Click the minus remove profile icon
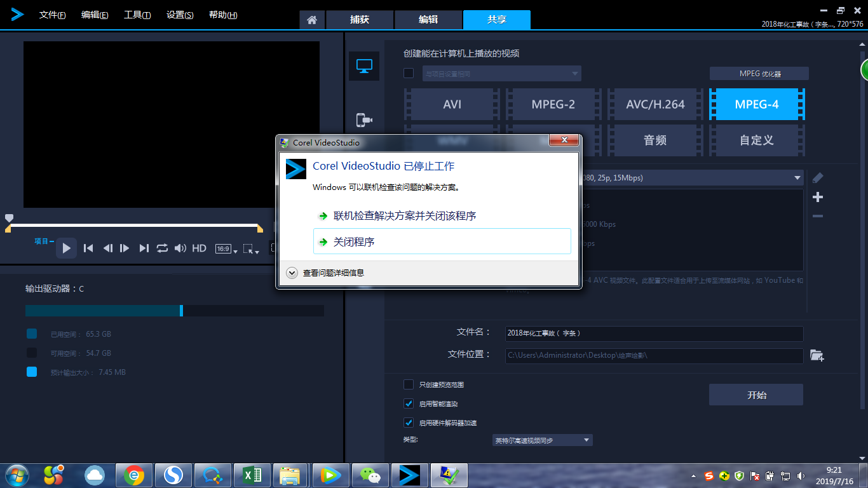Screen dimensions: 868x488 point(818,216)
